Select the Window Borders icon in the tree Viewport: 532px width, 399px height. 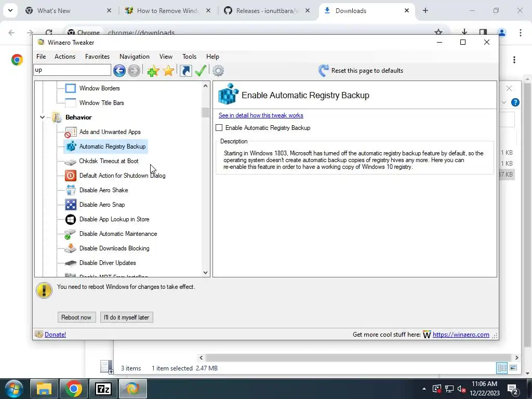tap(71, 88)
